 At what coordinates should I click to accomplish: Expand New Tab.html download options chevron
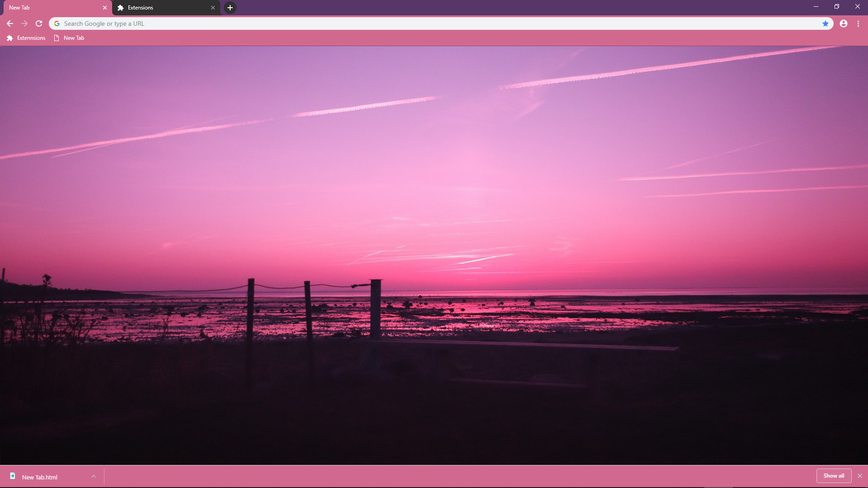point(94,476)
